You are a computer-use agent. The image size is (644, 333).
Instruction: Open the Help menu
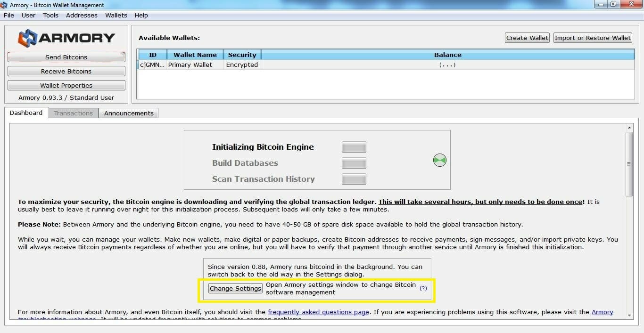pos(141,15)
